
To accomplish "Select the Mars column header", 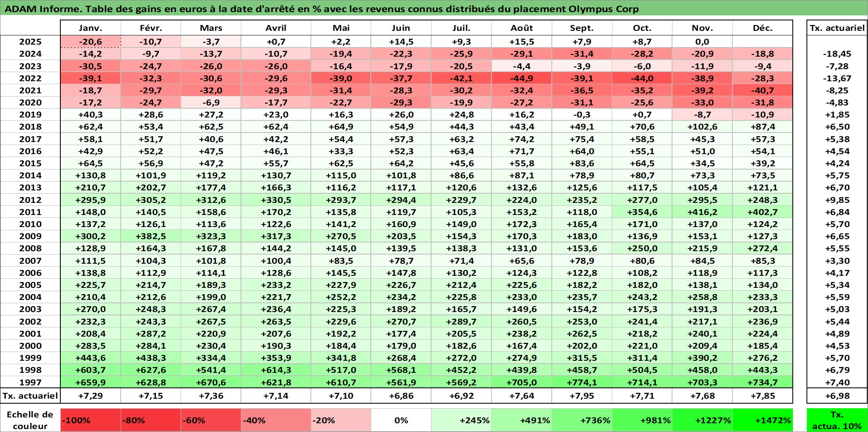I will (211, 28).
